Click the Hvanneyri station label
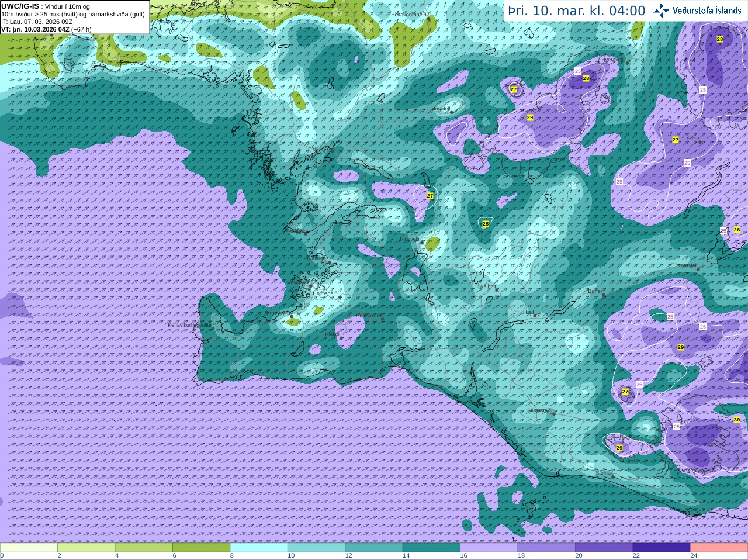748x560 pixels. tap(319, 148)
